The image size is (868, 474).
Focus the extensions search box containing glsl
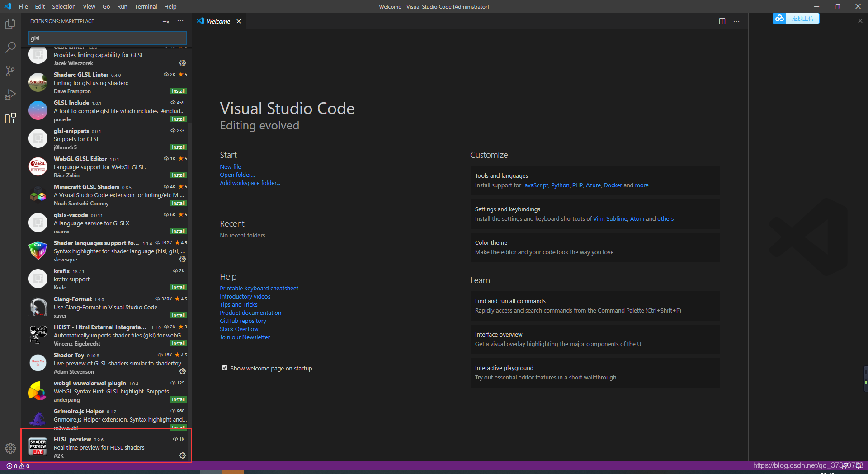pos(107,38)
